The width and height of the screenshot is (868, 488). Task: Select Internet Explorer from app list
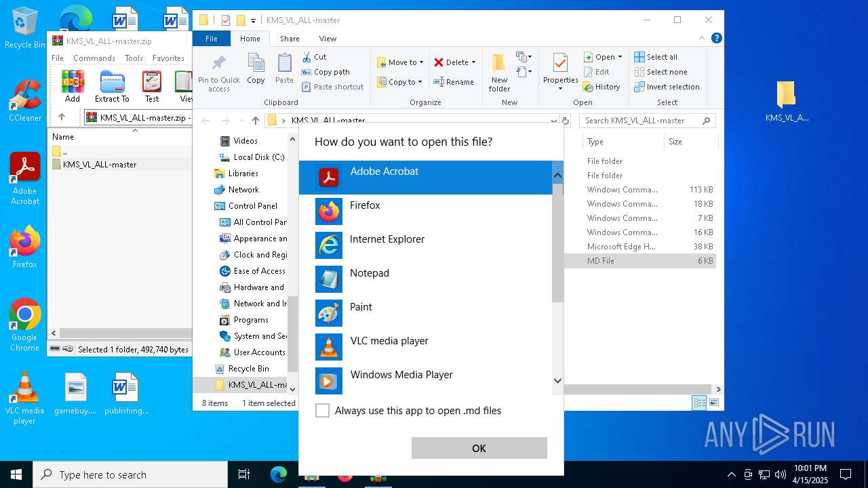tap(426, 245)
